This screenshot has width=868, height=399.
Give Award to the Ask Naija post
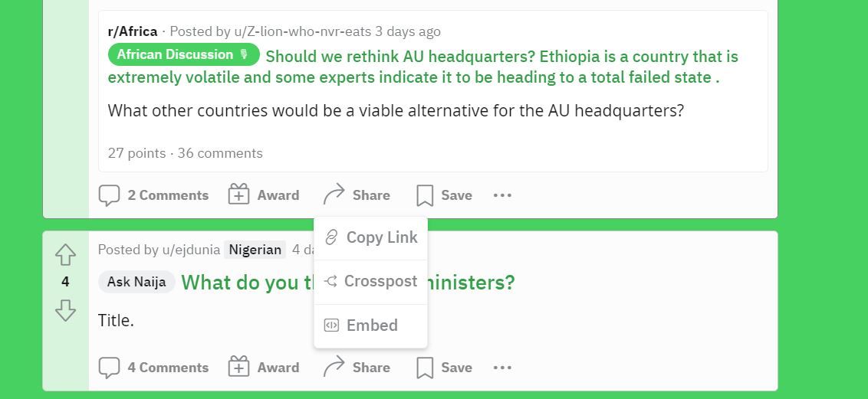264,368
